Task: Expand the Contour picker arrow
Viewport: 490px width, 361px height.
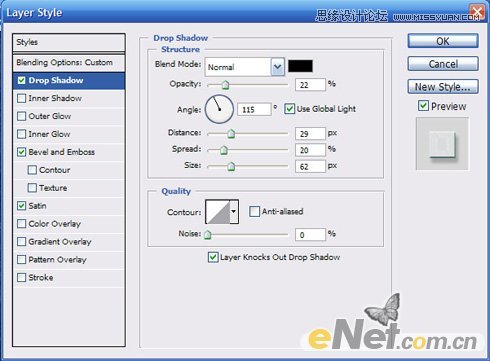Action: point(234,212)
